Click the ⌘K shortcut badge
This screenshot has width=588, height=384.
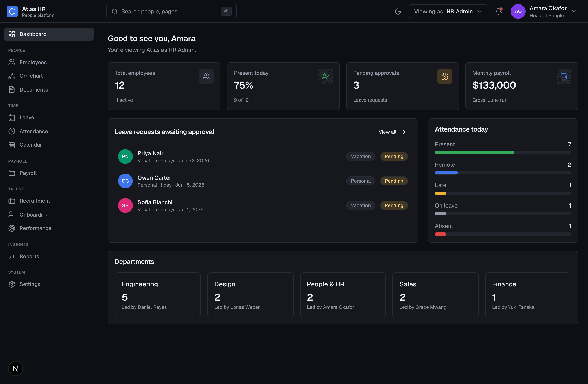coord(226,11)
